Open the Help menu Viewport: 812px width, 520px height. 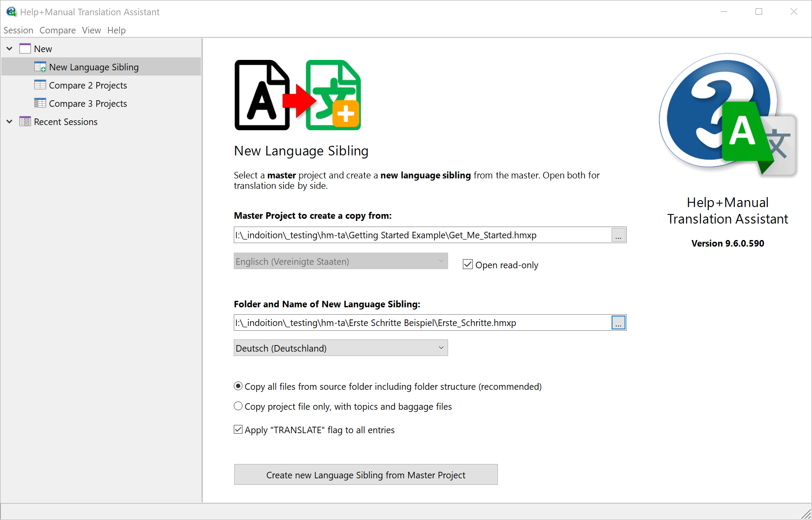[x=116, y=30]
